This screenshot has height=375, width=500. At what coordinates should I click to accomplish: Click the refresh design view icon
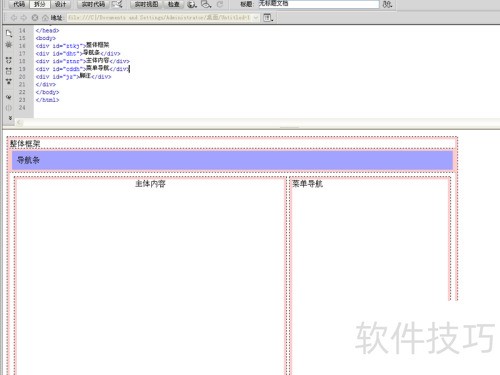click(220, 4)
